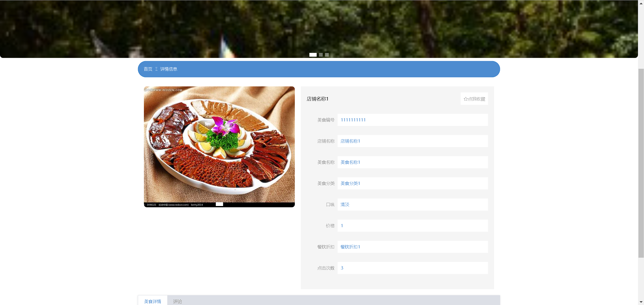Viewport: 644px width, 305px height.
Task: Switch to the 评论 tab
Action: tap(177, 301)
